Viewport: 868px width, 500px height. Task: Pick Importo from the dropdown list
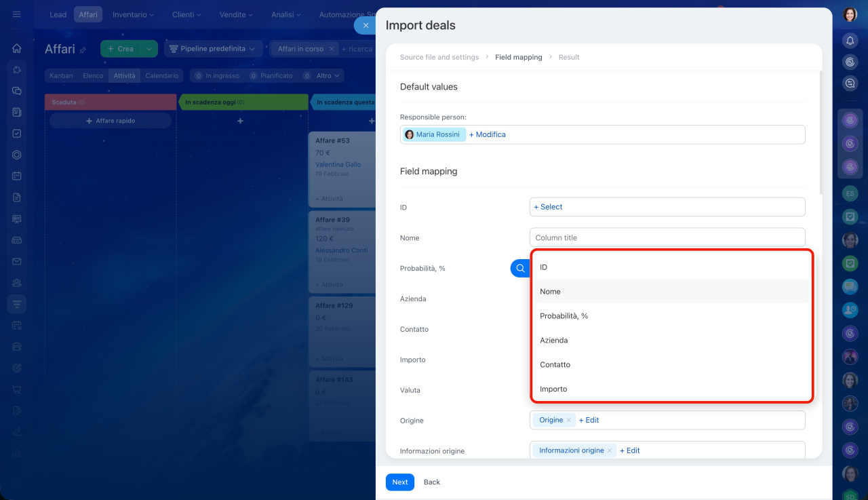coord(553,389)
